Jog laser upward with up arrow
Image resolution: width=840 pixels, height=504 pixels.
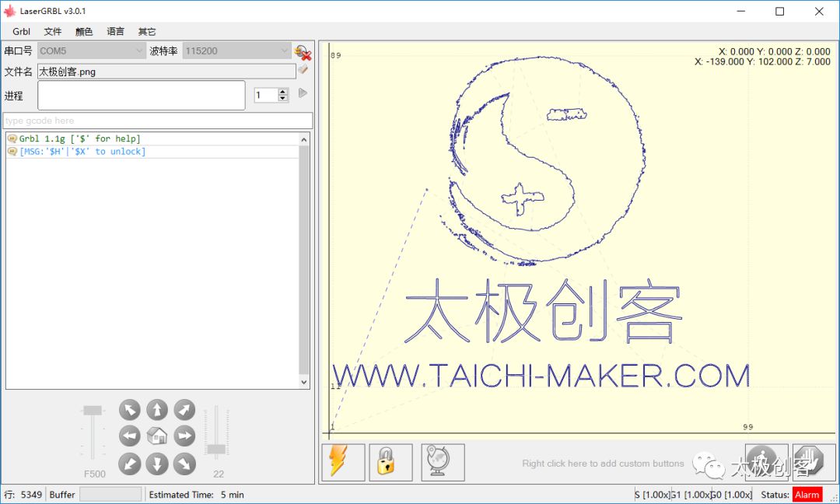[157, 410]
